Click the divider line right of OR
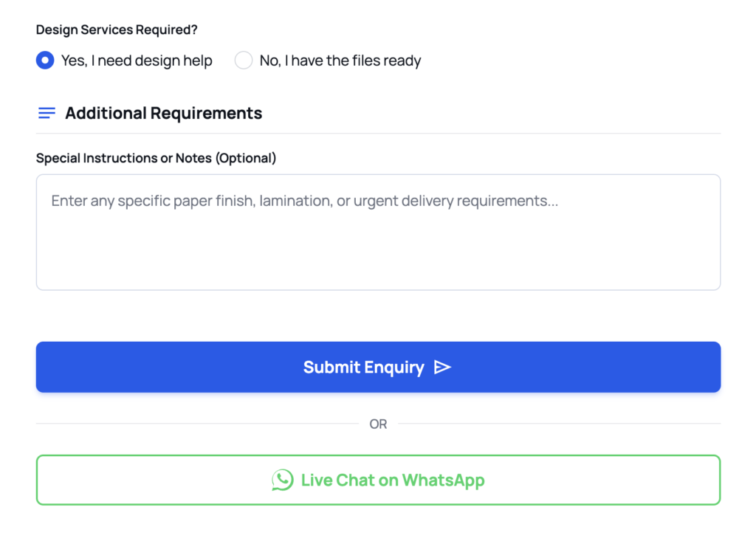This screenshot has width=756, height=541. click(x=559, y=424)
